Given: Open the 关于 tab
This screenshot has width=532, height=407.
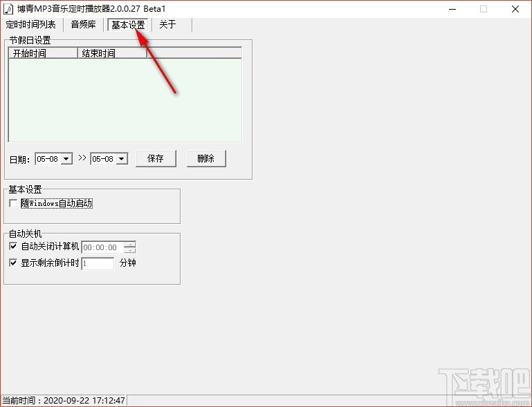Looking at the screenshot, I should pos(167,24).
